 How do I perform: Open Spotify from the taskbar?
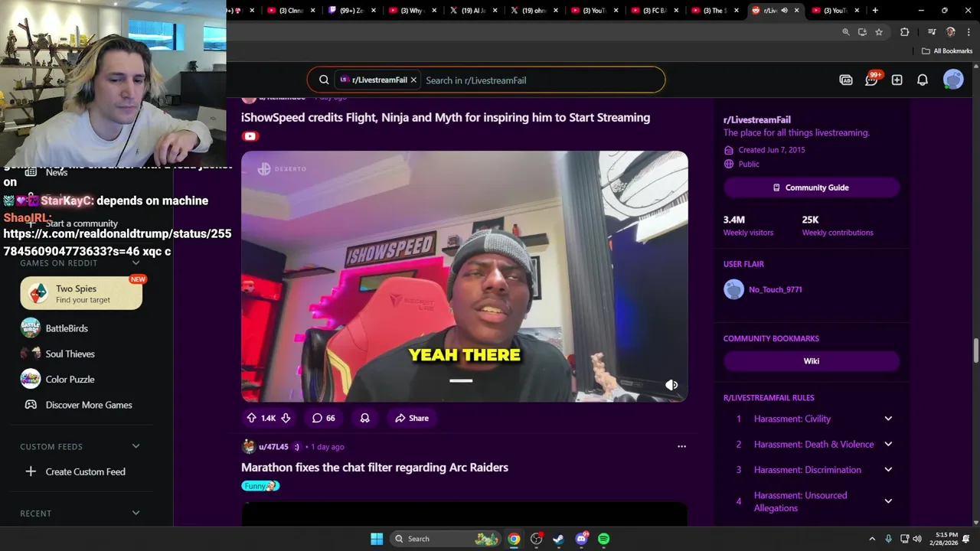click(604, 539)
